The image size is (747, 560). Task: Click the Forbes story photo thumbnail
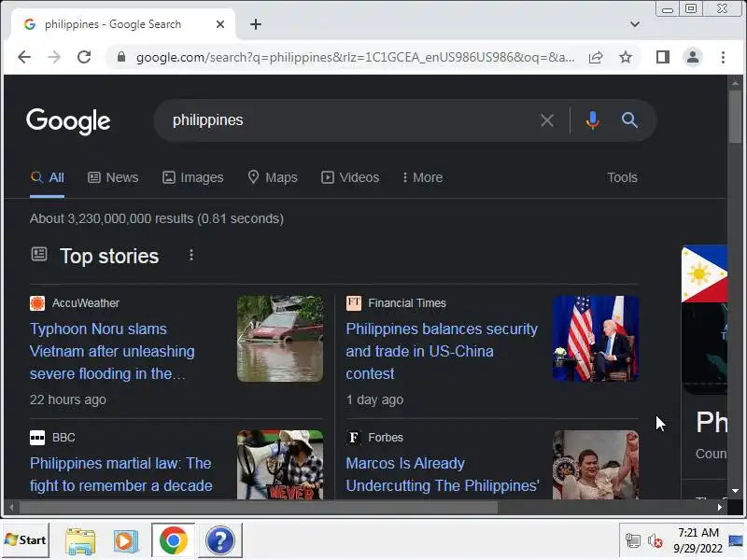point(596,465)
